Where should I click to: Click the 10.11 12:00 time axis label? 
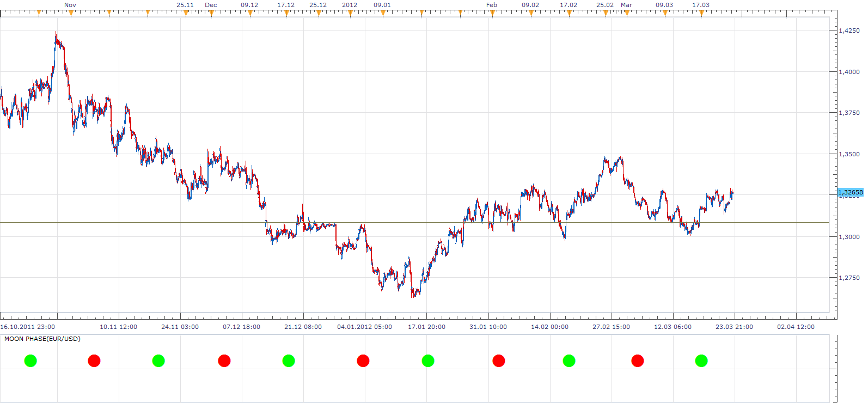coord(119,327)
